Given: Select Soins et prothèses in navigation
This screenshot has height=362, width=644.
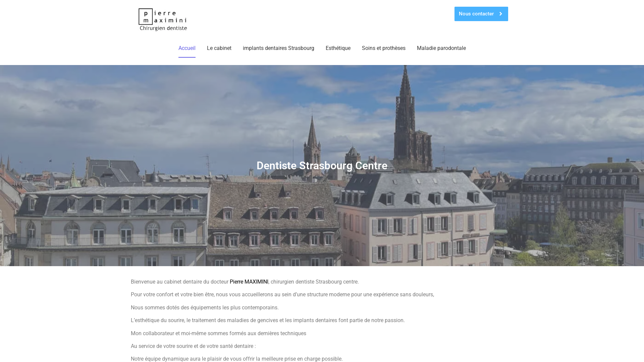Looking at the screenshot, I should coord(383,48).
